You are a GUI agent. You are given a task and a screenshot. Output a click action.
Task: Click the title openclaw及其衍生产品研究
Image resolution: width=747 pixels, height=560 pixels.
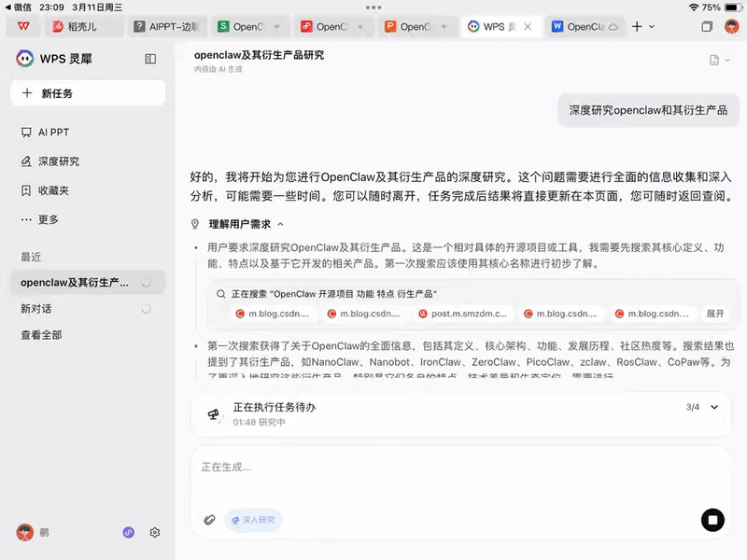coord(259,55)
